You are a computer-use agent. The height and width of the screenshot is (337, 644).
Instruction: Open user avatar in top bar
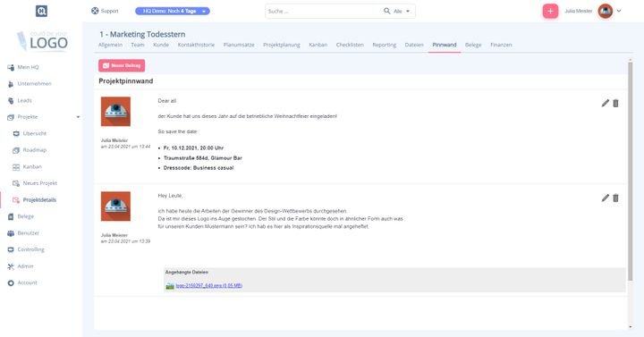(606, 11)
